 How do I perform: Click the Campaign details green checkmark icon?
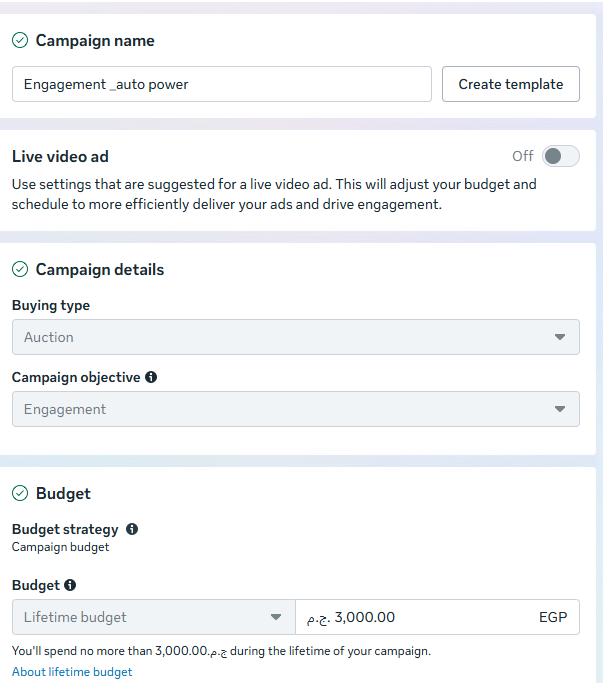[x=20, y=269]
